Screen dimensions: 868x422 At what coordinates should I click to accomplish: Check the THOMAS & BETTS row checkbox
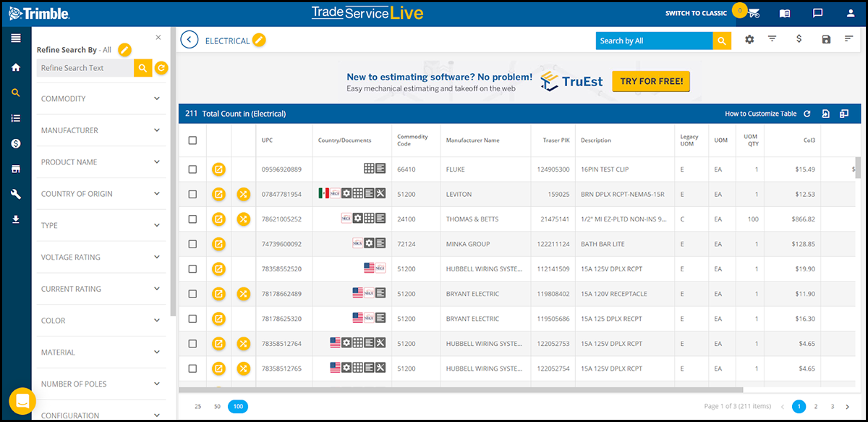tap(192, 219)
